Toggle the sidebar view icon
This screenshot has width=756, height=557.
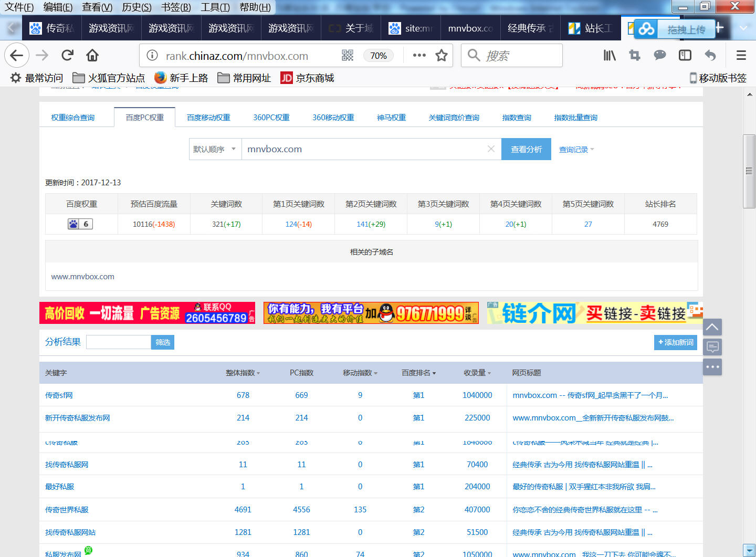(685, 55)
